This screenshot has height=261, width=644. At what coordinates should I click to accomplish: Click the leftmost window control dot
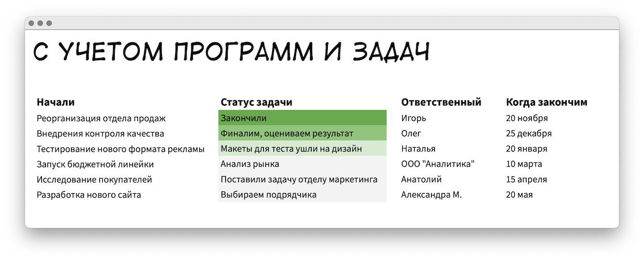pos(31,23)
